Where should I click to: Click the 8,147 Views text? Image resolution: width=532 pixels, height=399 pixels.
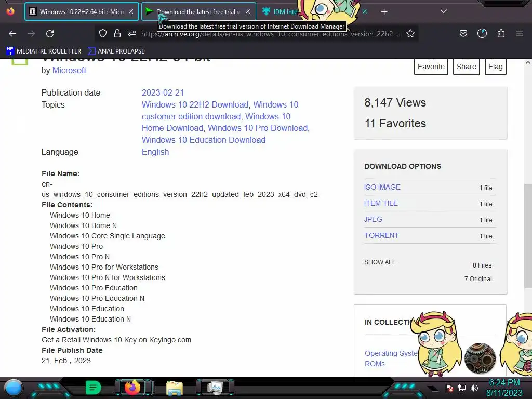point(395,102)
